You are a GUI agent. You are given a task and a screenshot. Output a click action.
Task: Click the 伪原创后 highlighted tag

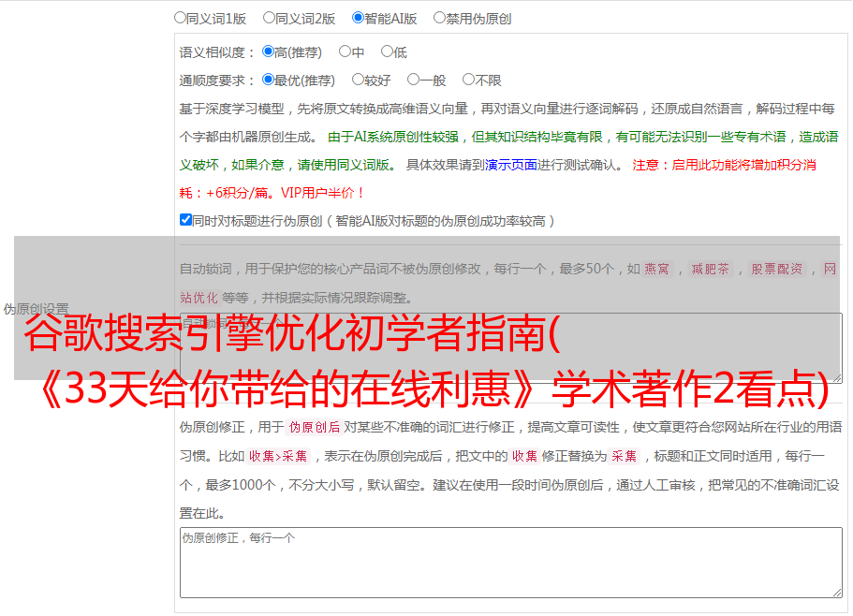point(315,427)
